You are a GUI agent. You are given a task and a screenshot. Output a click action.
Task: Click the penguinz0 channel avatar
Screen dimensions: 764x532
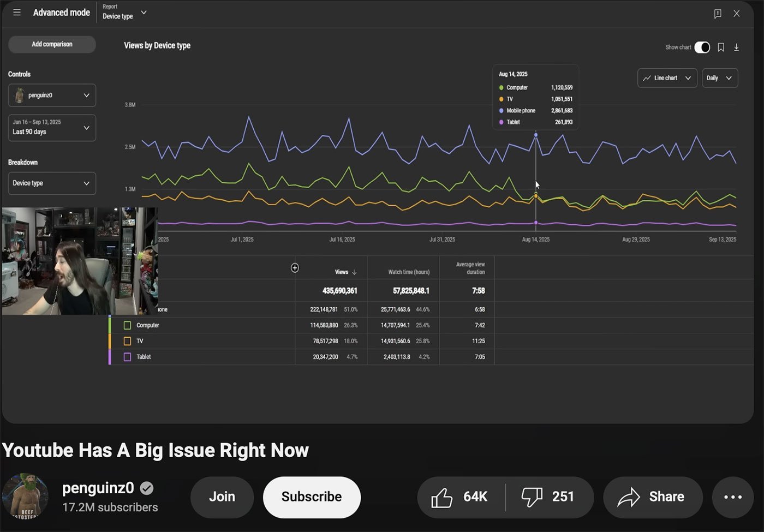[x=25, y=497]
